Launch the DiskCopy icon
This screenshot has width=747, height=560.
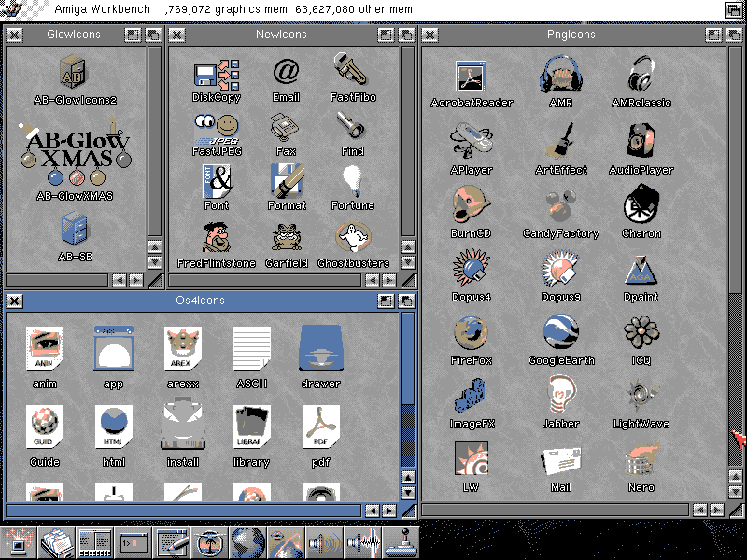[217, 74]
